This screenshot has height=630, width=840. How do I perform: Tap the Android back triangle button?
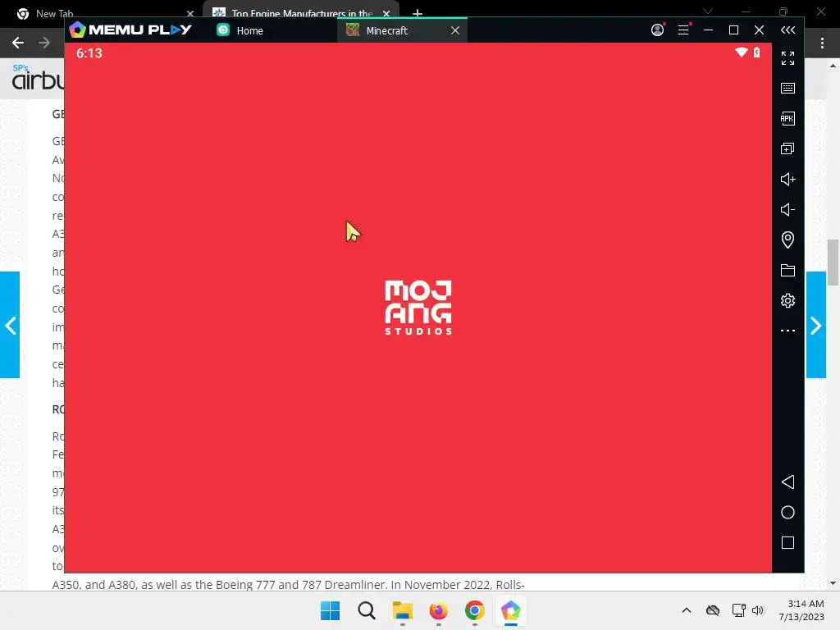787,482
